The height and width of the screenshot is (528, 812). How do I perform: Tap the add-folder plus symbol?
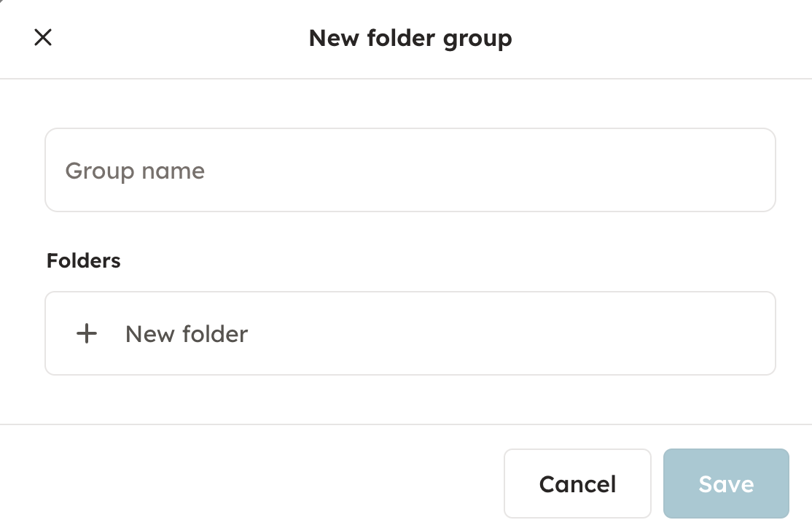point(87,334)
